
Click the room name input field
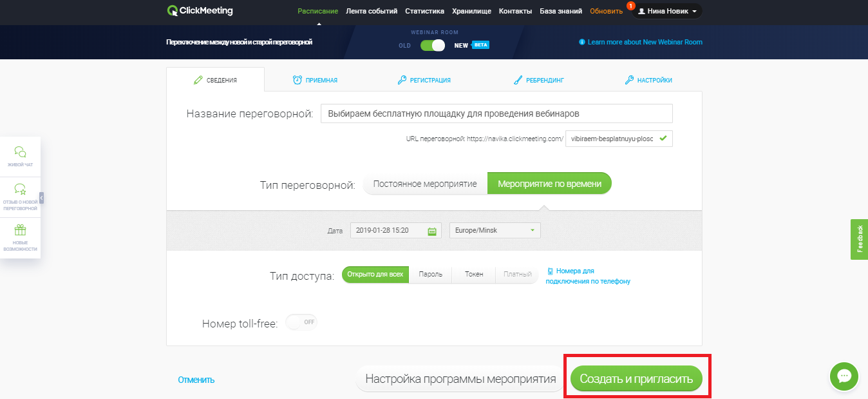pos(496,113)
